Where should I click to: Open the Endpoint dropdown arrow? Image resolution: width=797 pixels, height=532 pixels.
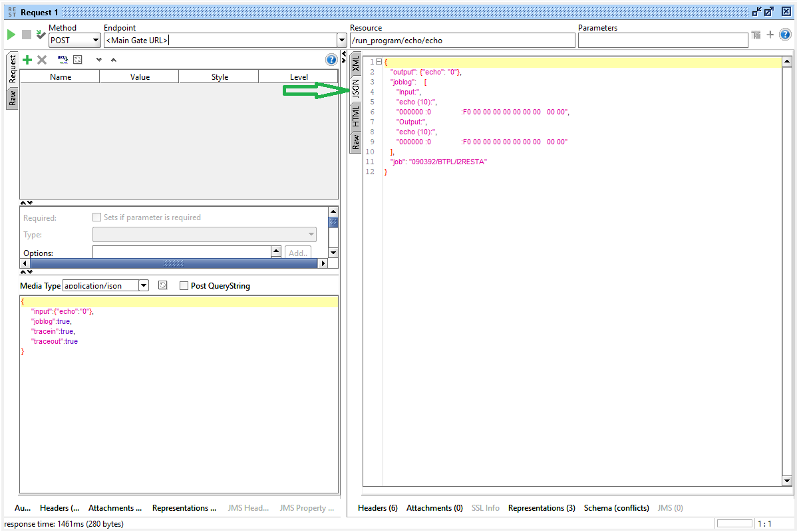(x=341, y=40)
